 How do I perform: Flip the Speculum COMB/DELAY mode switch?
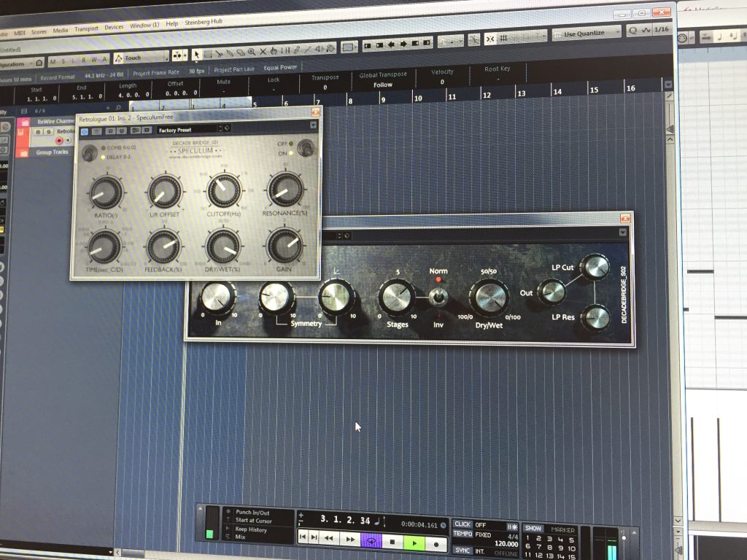click(89, 153)
